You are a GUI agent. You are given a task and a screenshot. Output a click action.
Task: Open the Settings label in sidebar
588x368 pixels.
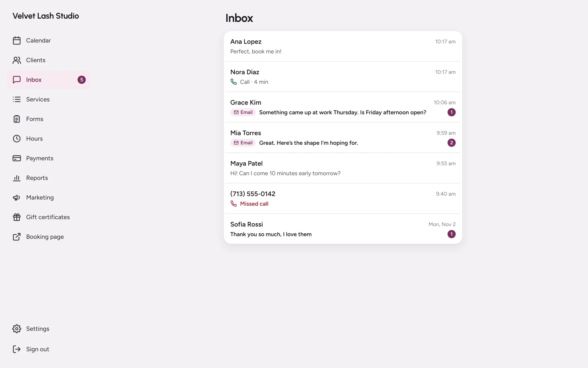pyautogui.click(x=38, y=329)
